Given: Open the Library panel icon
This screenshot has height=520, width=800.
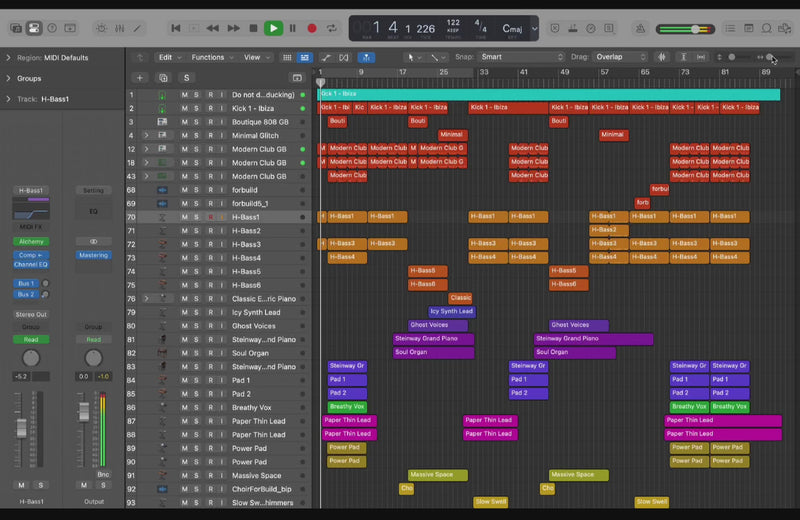Looking at the screenshot, I should click(x=14, y=28).
